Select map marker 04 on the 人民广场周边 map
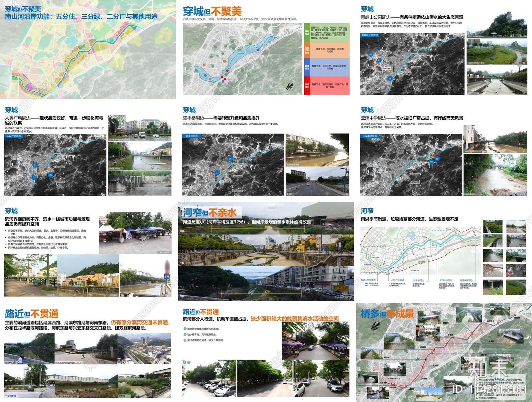532x402 pixels. coord(35,165)
